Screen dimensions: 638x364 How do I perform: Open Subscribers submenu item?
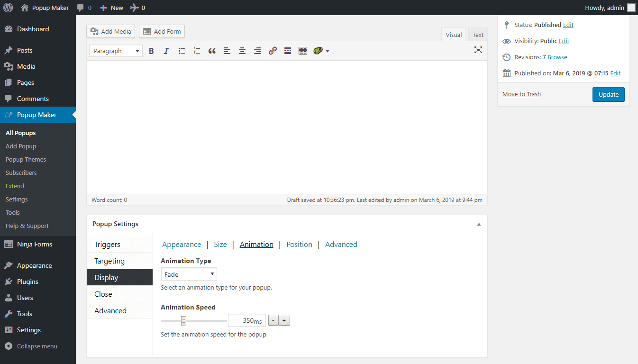click(21, 173)
